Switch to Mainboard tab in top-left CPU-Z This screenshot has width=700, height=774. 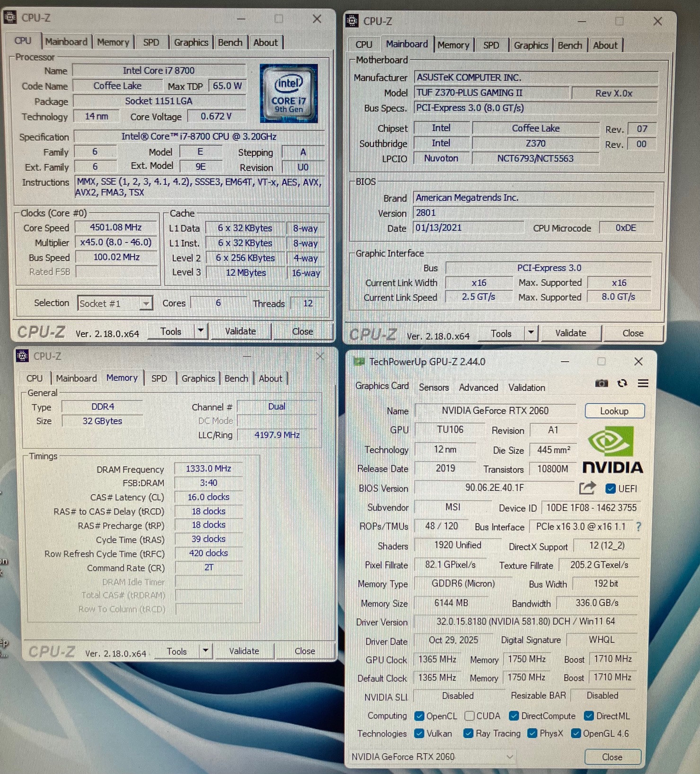(x=66, y=42)
